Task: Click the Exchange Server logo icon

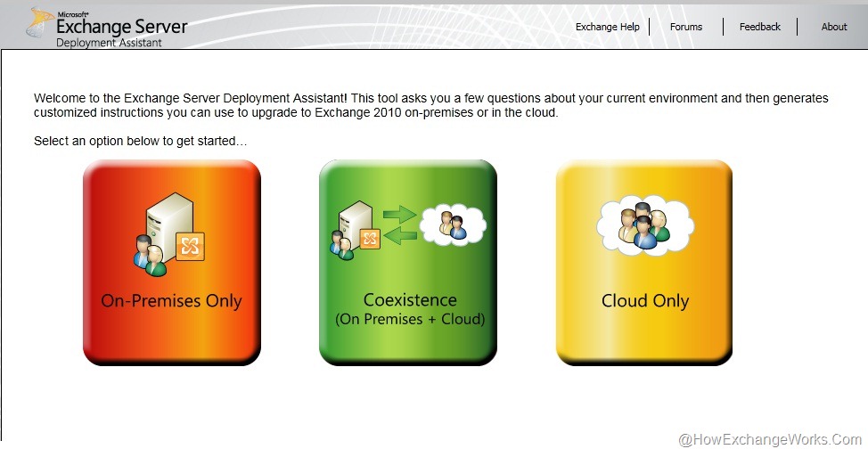Action: click(x=40, y=22)
